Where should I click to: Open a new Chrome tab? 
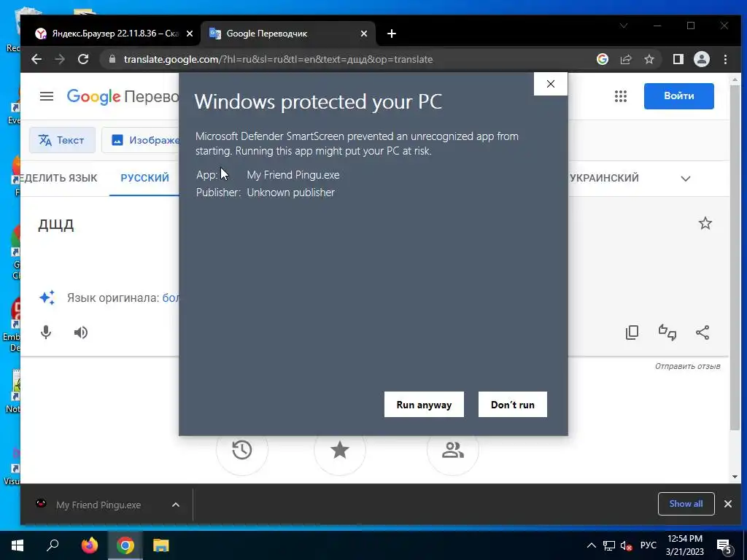tap(392, 34)
